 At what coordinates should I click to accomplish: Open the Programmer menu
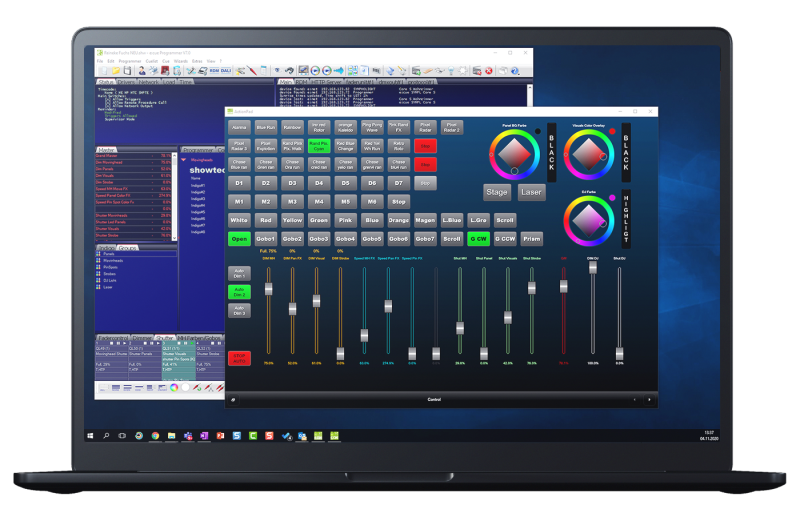coord(128,61)
